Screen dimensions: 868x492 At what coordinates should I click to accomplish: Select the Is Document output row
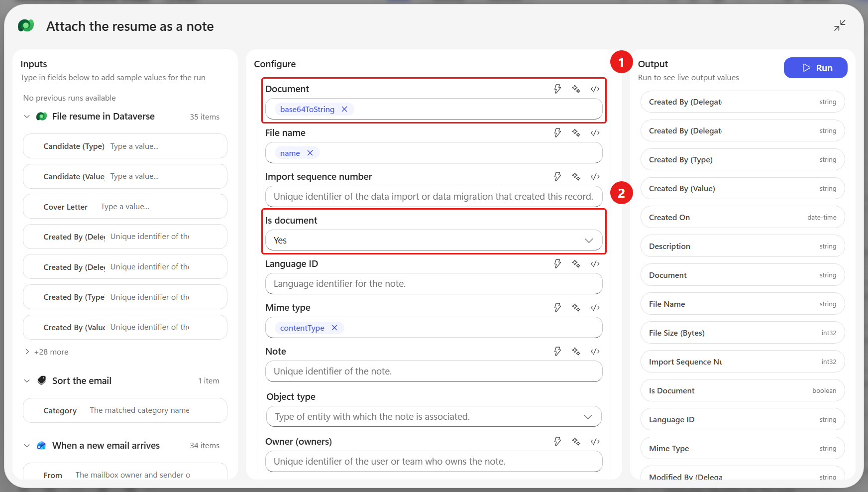[x=743, y=390]
